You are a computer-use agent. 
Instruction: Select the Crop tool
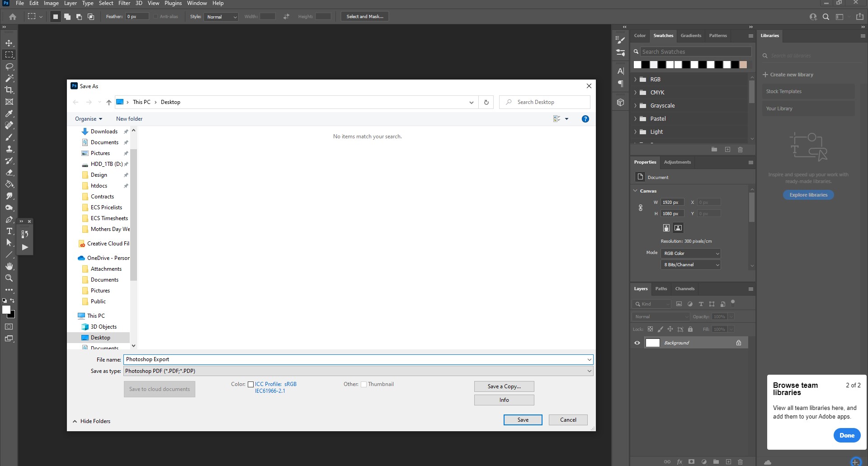[9, 90]
